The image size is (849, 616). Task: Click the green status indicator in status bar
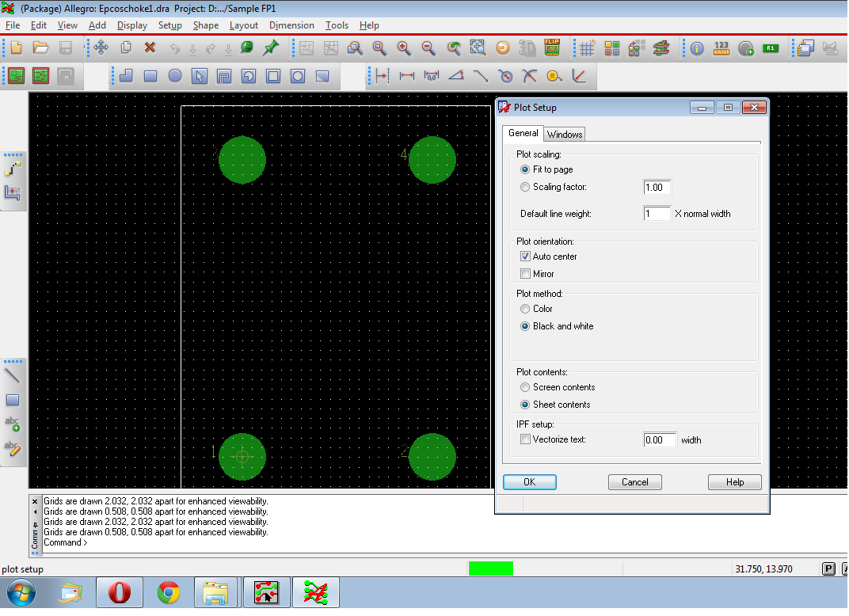tap(491, 568)
